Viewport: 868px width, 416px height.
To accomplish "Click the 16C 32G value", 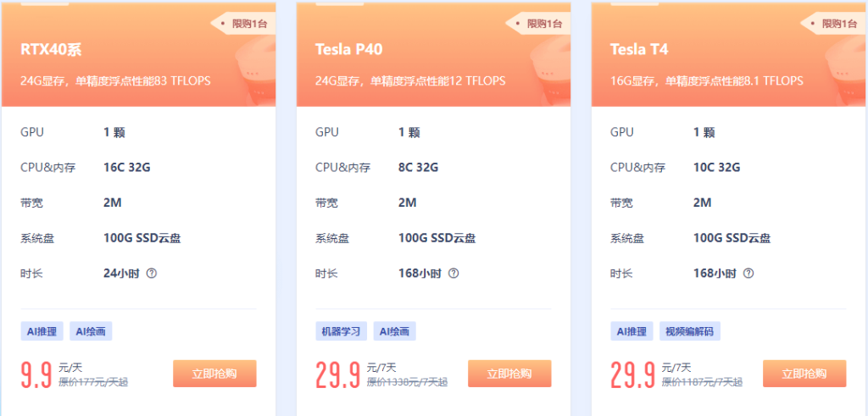I will [127, 168].
